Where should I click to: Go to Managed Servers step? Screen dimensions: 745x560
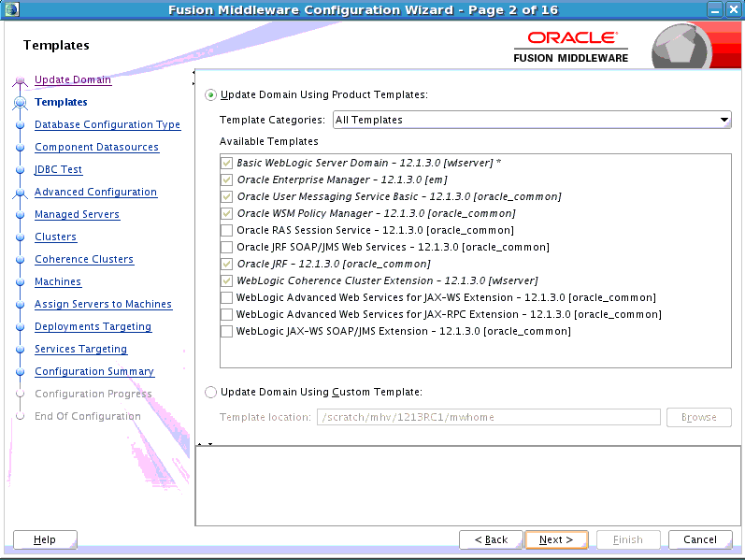77,214
